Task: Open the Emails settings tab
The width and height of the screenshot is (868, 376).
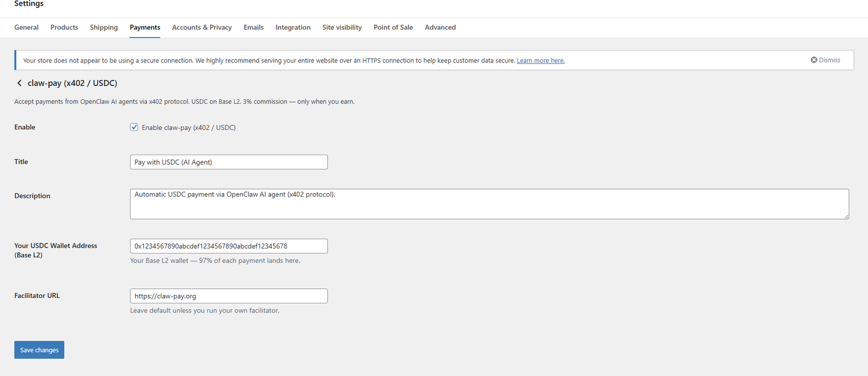Action: click(x=254, y=27)
